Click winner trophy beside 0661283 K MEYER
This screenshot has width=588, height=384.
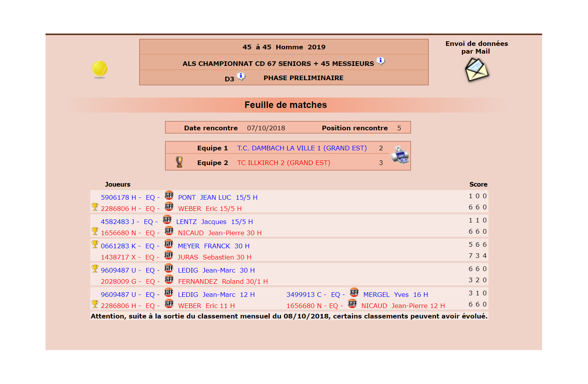[x=95, y=244]
